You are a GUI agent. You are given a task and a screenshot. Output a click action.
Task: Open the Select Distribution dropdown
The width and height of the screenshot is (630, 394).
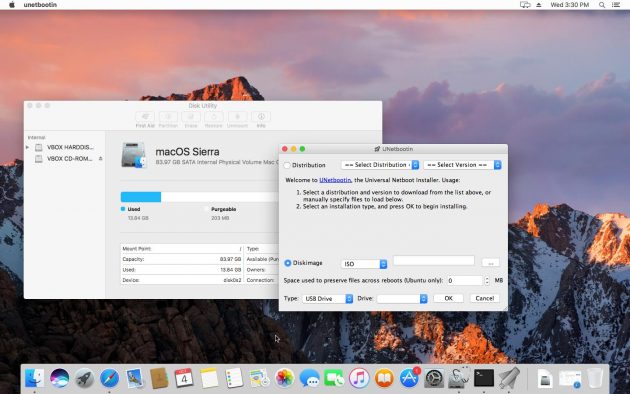point(380,165)
